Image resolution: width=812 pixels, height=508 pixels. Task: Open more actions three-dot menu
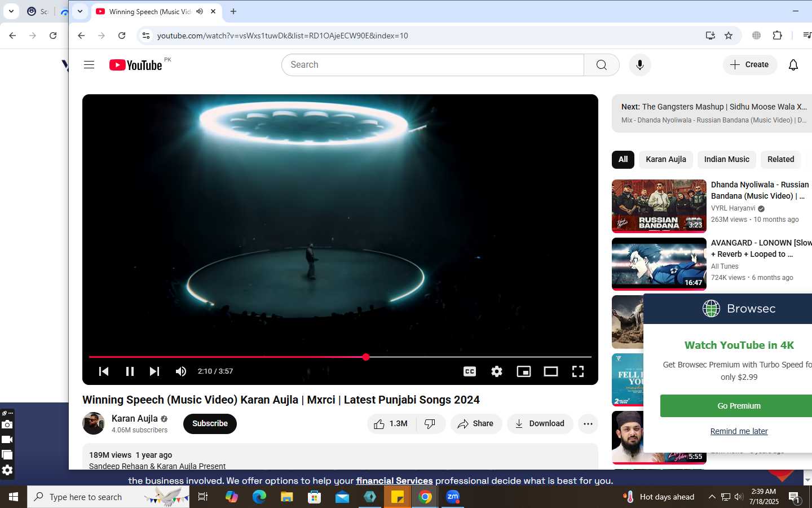pyautogui.click(x=588, y=424)
